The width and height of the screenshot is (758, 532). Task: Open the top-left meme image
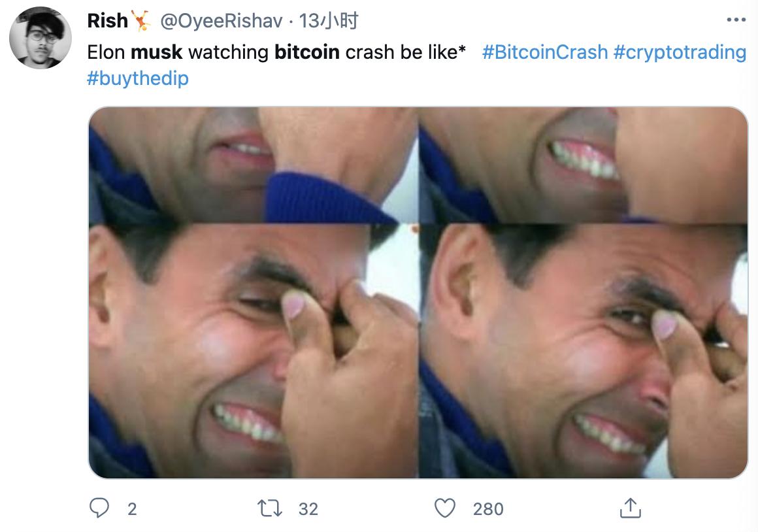[x=253, y=165]
